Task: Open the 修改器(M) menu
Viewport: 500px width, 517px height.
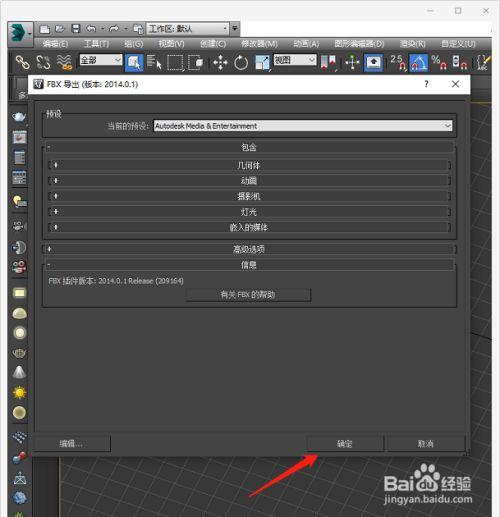Action: (x=260, y=44)
